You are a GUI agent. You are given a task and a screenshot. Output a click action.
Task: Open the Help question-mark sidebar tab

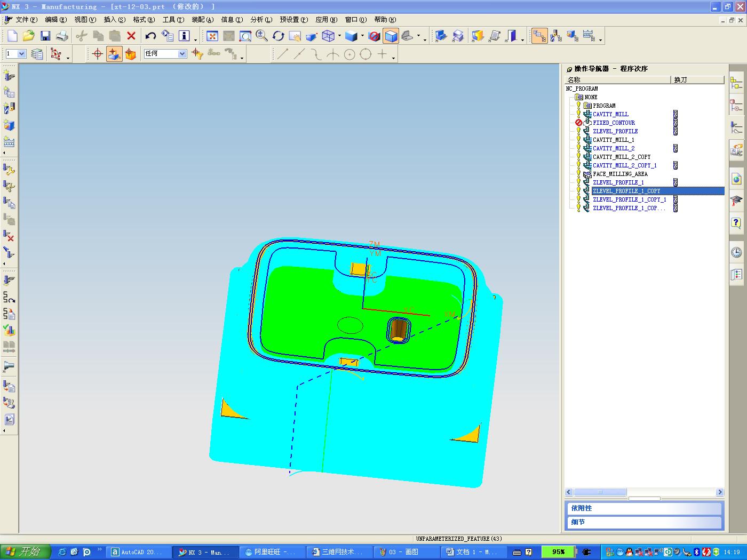(x=736, y=223)
